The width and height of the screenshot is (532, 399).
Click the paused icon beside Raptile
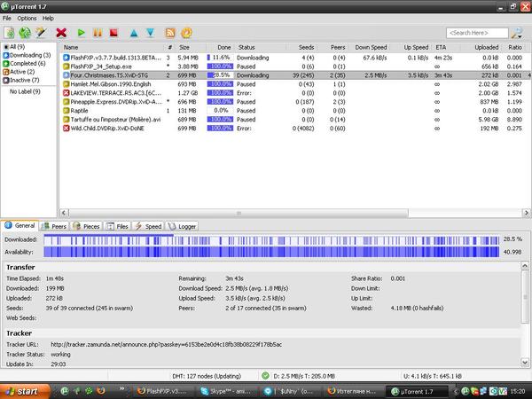click(66, 111)
